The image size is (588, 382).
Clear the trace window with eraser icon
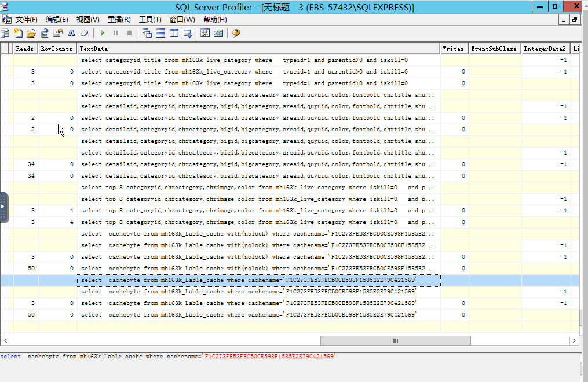[85, 33]
